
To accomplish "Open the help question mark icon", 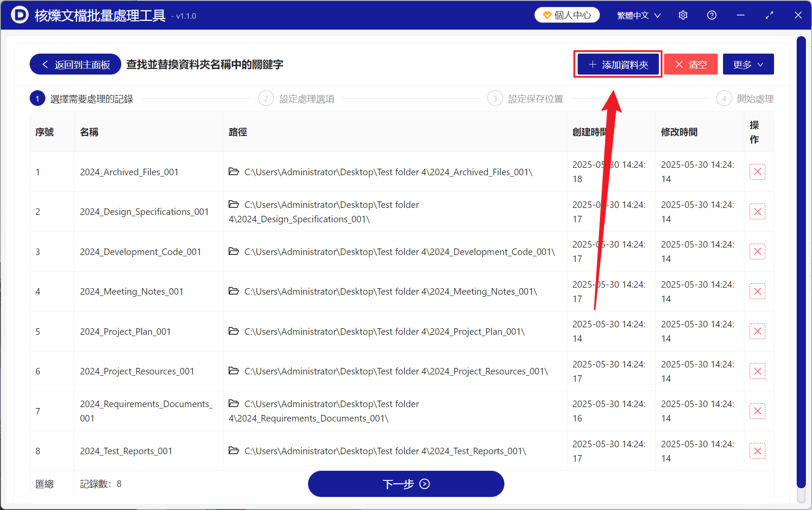I will click(712, 15).
